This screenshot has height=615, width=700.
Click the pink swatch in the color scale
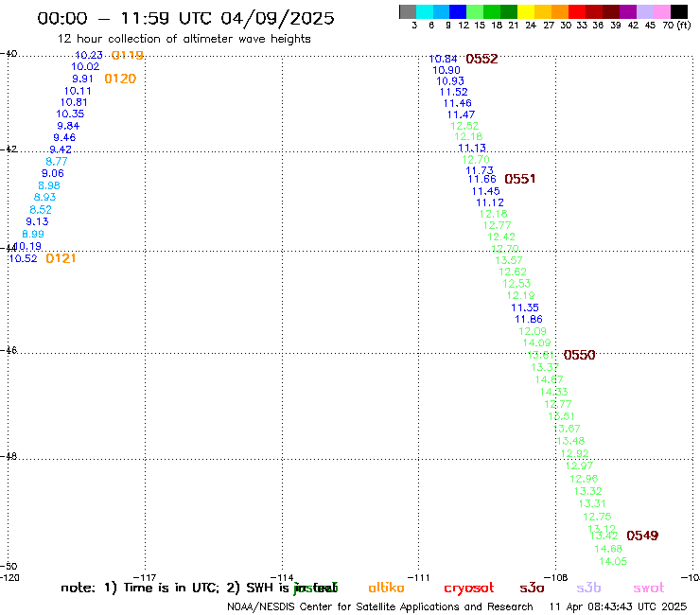[x=661, y=11]
